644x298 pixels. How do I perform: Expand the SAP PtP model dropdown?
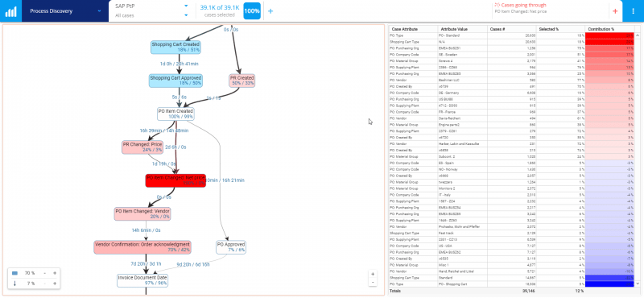[x=186, y=6]
